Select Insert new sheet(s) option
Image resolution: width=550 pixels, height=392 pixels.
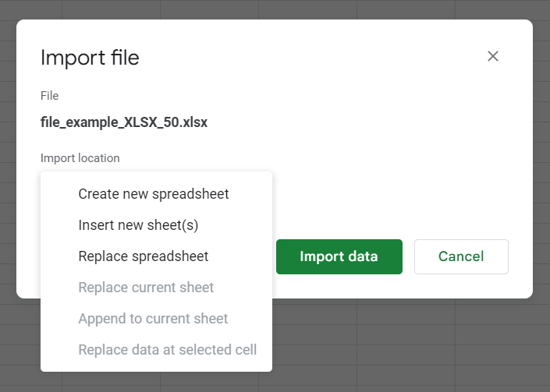click(x=157, y=225)
